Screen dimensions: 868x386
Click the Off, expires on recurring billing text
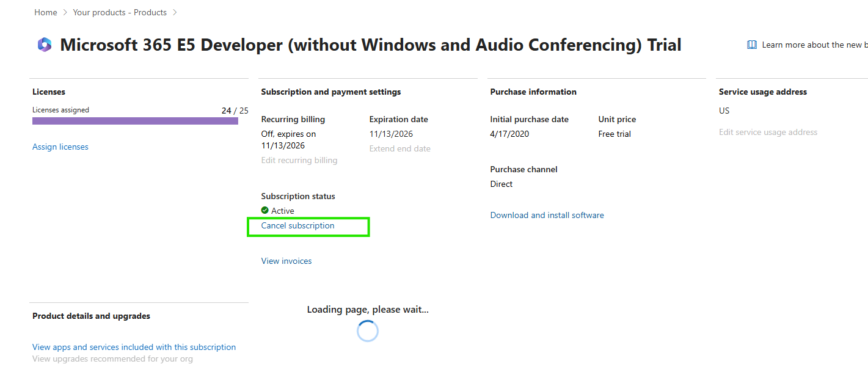coord(289,140)
